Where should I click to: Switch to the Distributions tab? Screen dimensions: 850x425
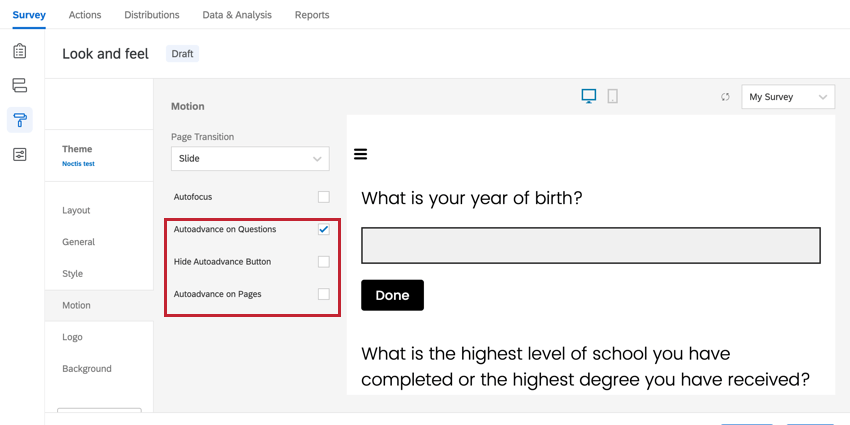(x=152, y=15)
